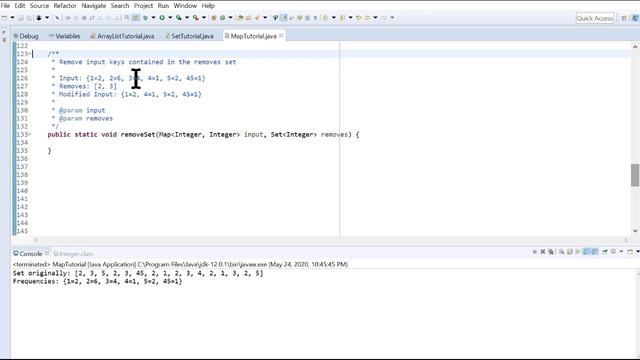The height and width of the screenshot is (360, 640).
Task: Click the editor scroll up arrow
Action: point(635,47)
